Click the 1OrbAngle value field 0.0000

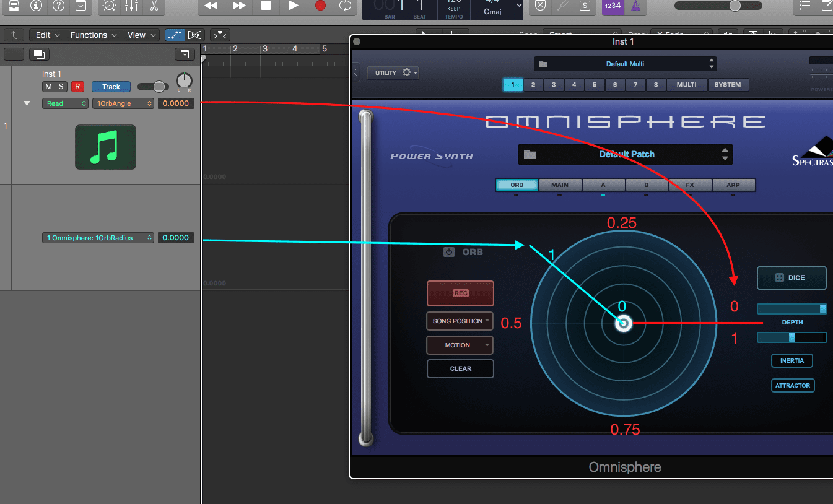click(176, 103)
